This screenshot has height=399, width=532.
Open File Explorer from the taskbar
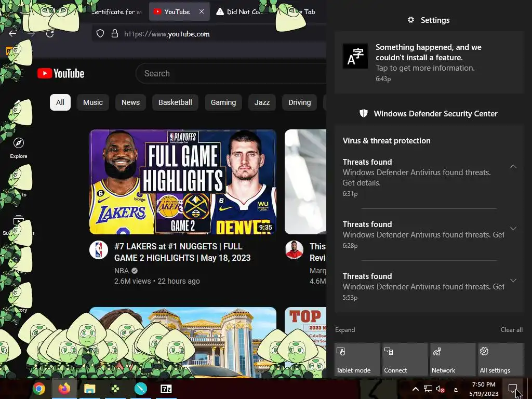point(89,389)
